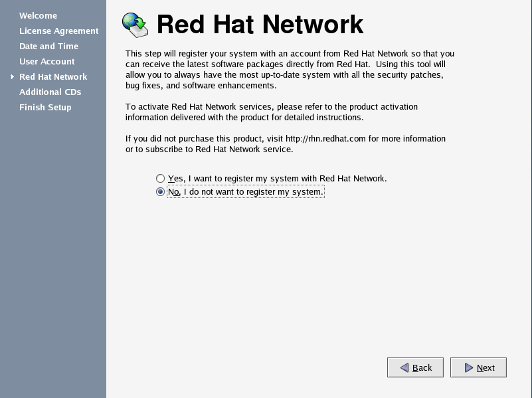Open the License Agreement step

pyautogui.click(x=58, y=31)
